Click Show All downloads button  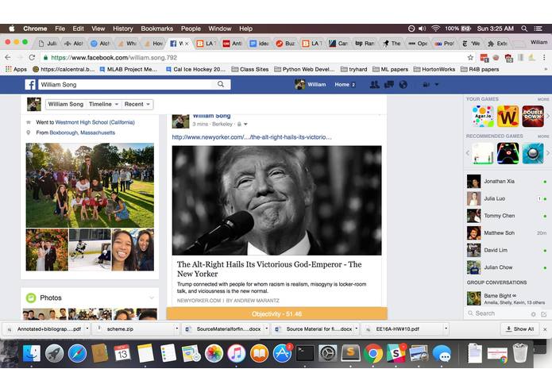click(519, 329)
